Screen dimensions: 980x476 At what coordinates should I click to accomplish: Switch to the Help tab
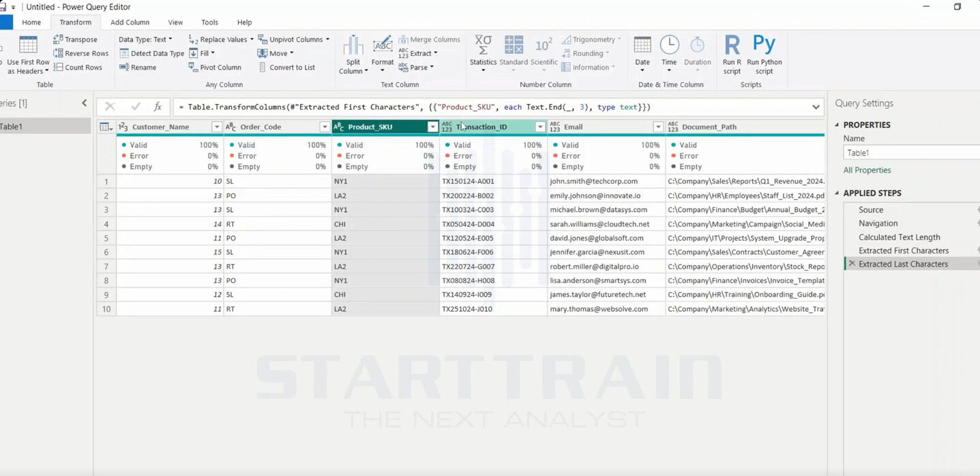pos(244,22)
